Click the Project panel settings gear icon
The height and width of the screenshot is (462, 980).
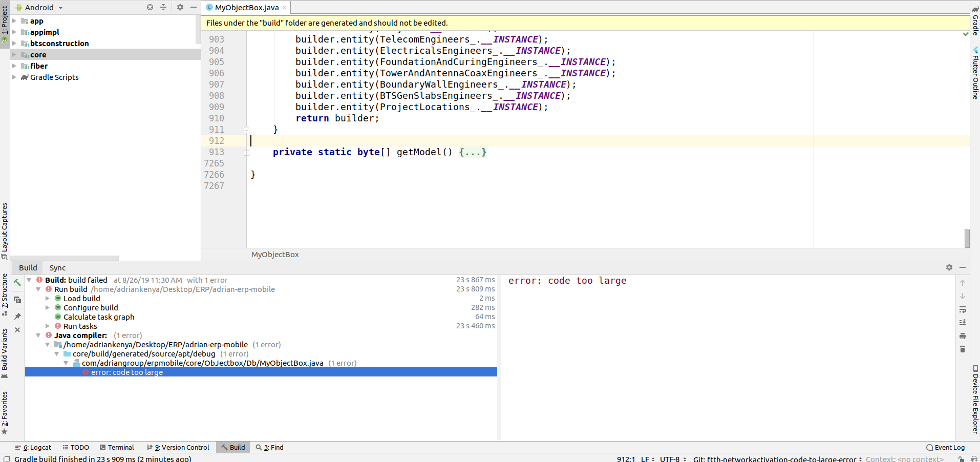click(x=180, y=7)
